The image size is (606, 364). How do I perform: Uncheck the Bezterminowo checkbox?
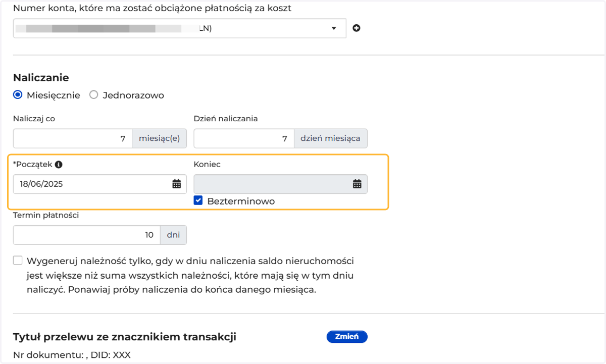pyautogui.click(x=198, y=200)
